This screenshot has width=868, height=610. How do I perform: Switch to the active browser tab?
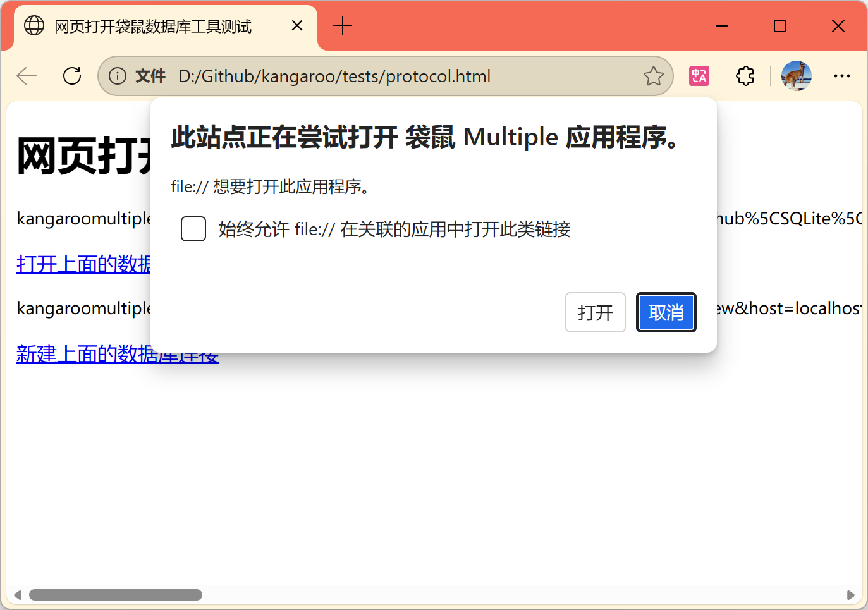tap(152, 26)
